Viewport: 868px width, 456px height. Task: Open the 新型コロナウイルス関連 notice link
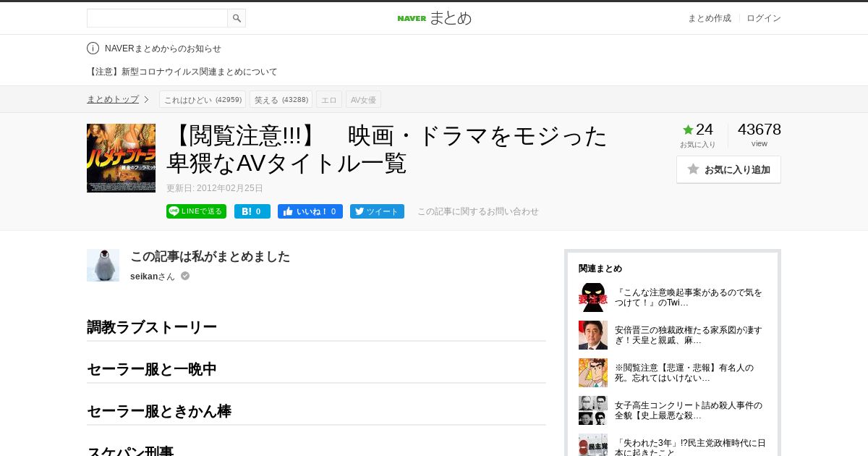click(x=182, y=72)
